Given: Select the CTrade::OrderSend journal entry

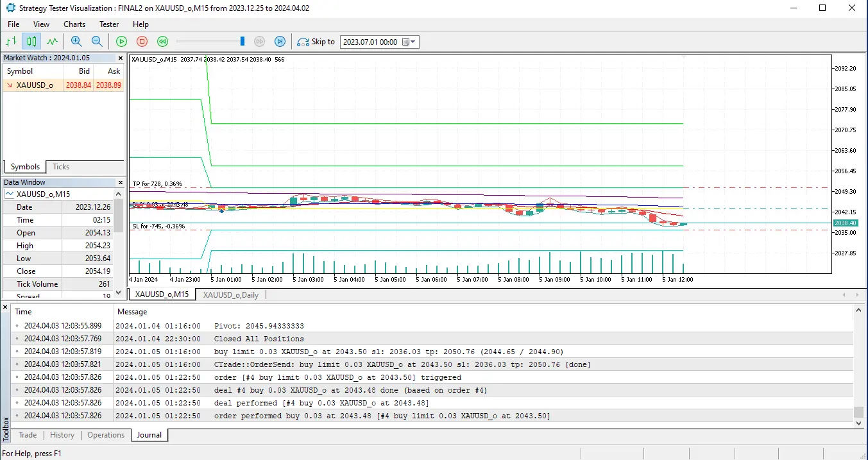Looking at the screenshot, I should 433,364.
